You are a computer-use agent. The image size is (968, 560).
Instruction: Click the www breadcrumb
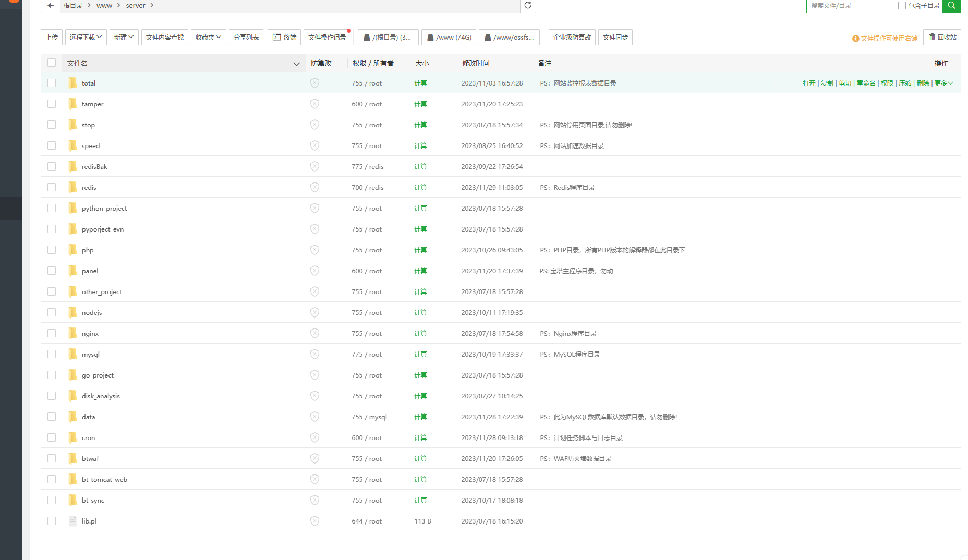tap(104, 5)
